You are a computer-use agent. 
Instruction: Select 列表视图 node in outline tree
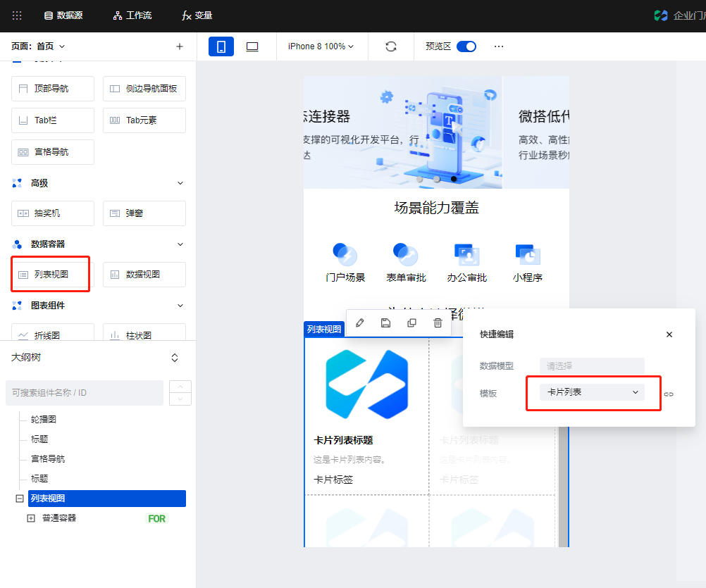point(106,499)
